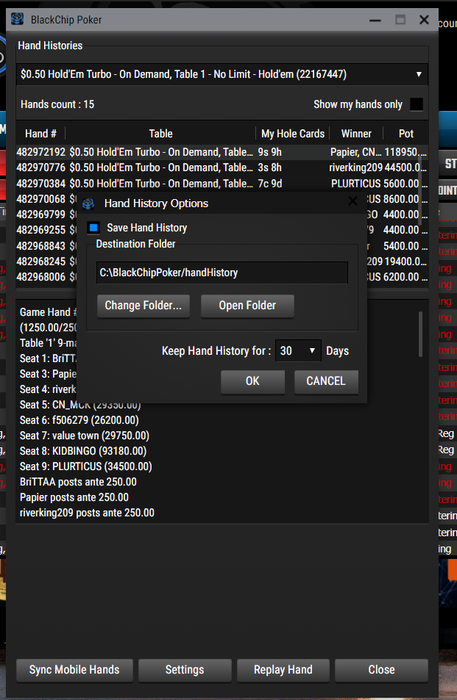Click the Replay Hand button
Viewport: 457px width, 700px height.
coord(283,670)
